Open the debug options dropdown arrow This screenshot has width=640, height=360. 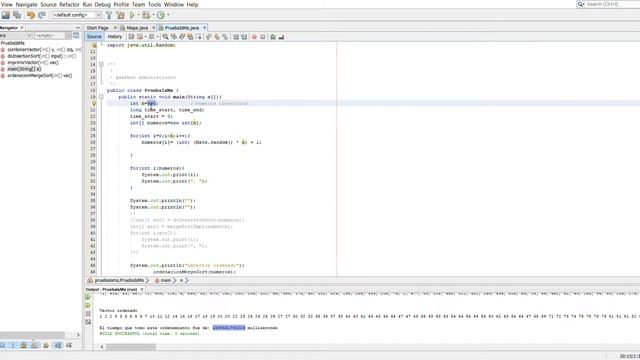click(x=153, y=15)
